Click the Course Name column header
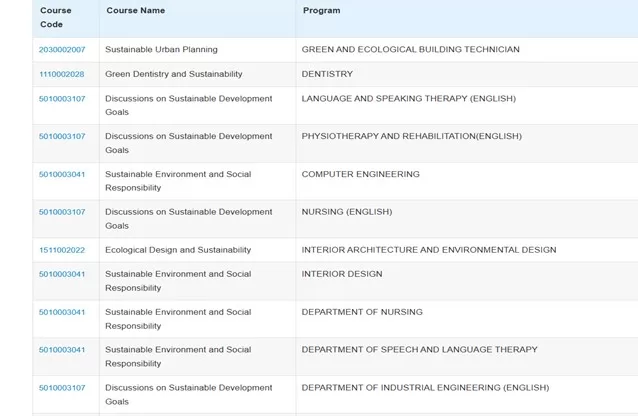638x416 pixels. pyautogui.click(x=135, y=11)
